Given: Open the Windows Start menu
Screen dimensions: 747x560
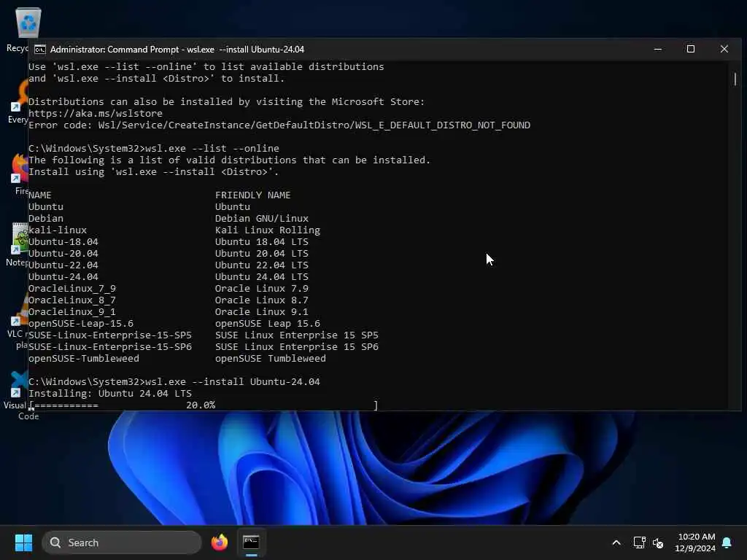Looking at the screenshot, I should 23,542.
